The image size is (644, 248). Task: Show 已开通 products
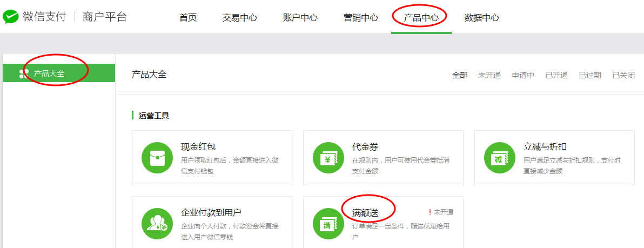tap(556, 75)
